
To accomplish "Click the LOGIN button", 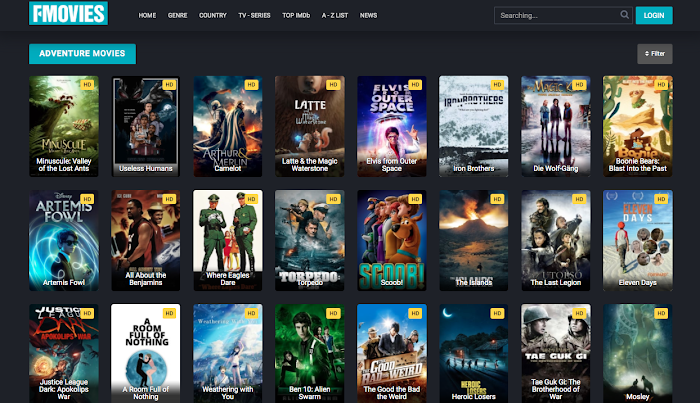I will pyautogui.click(x=654, y=15).
